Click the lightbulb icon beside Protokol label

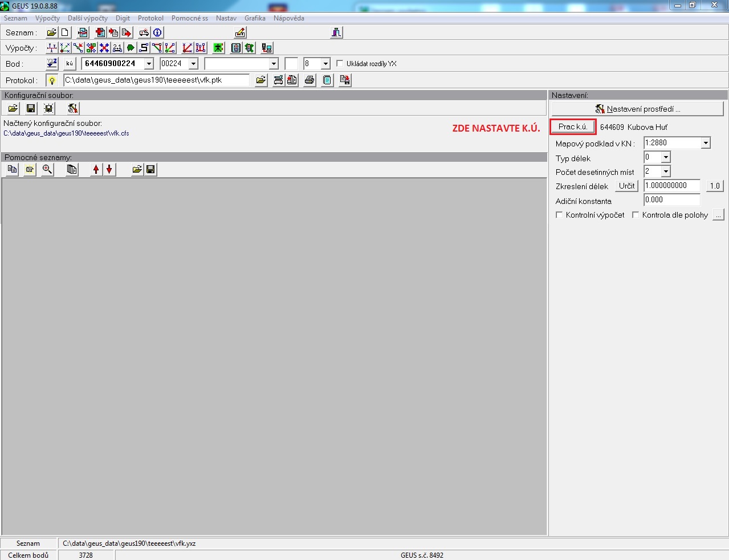52,80
